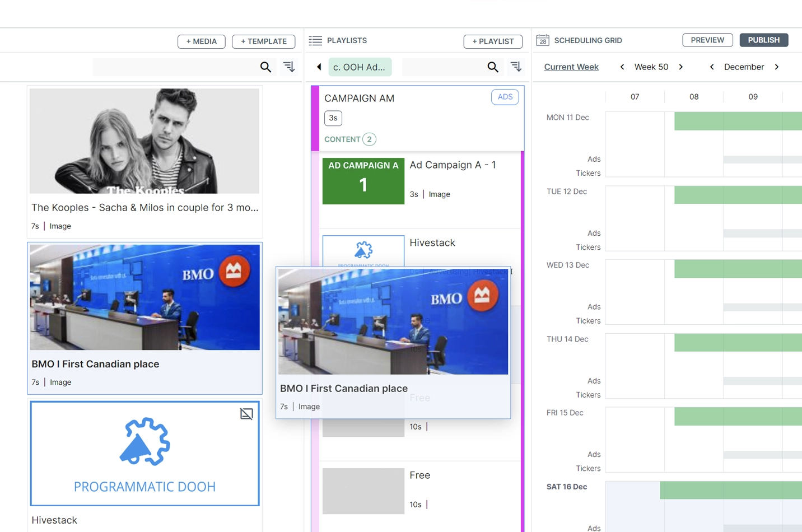The image size is (802, 532).
Task: Add a new playlist with + PLAYLIST
Action: click(493, 41)
